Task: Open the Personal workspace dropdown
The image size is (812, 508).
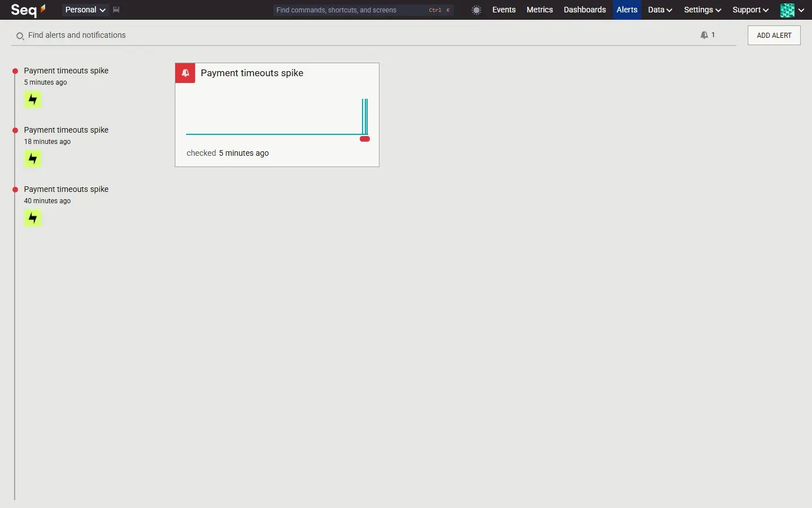Action: pos(85,10)
